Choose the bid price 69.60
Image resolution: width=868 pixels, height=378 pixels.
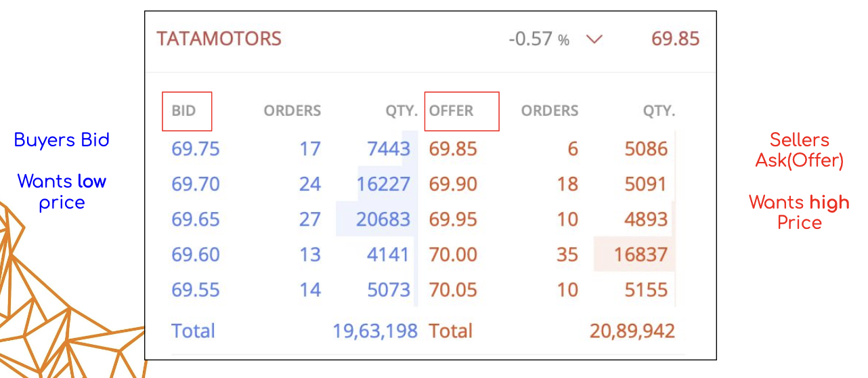(x=196, y=255)
